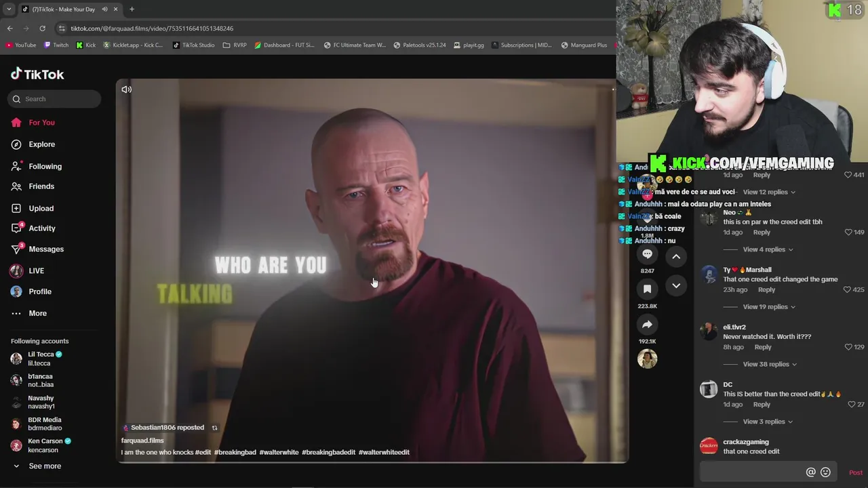The width and height of the screenshot is (868, 488).
Task: Go to previous video with up arrow
Action: tap(676, 256)
